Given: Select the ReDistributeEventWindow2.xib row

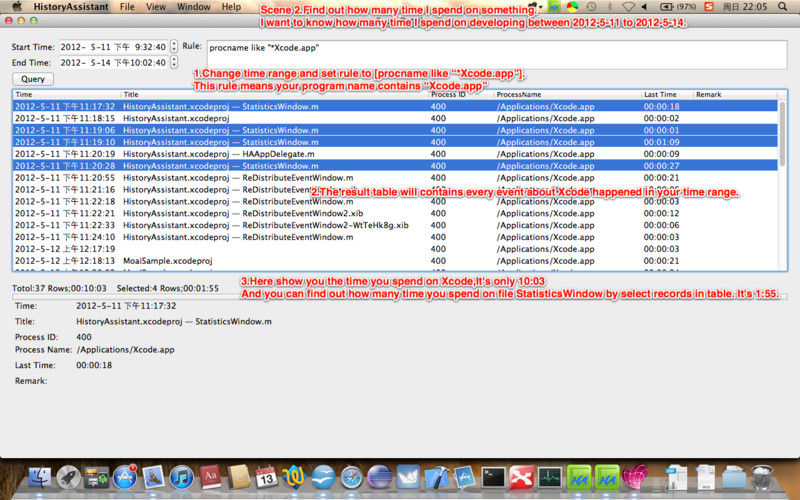Looking at the screenshot, I should [x=395, y=213].
